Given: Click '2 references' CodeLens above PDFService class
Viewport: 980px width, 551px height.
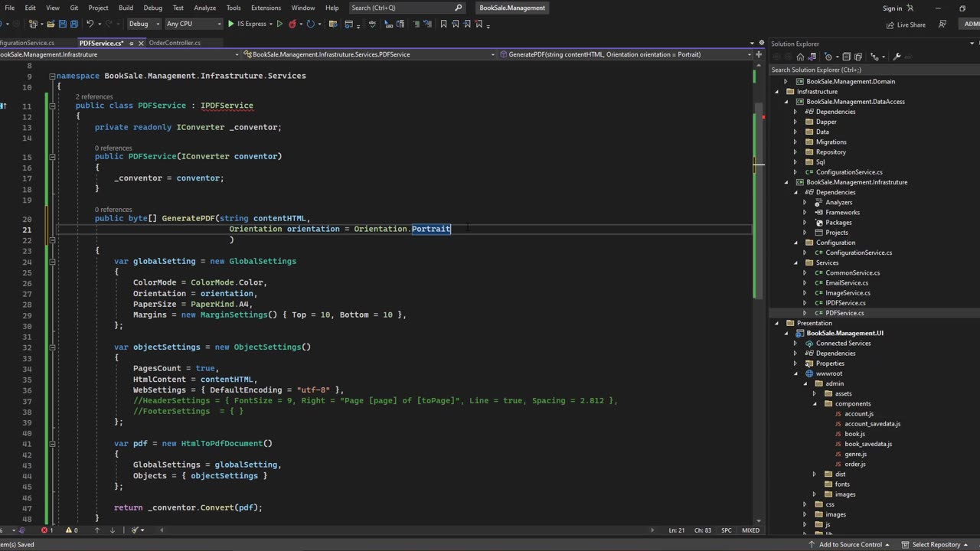Looking at the screenshot, I should pos(94,96).
